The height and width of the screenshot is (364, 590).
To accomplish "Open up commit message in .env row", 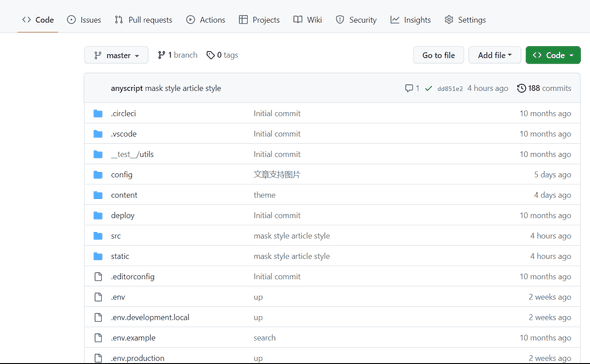I will coord(258,297).
